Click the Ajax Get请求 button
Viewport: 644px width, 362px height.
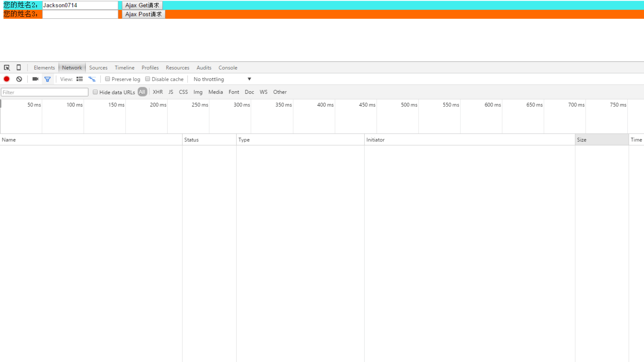[142, 5]
